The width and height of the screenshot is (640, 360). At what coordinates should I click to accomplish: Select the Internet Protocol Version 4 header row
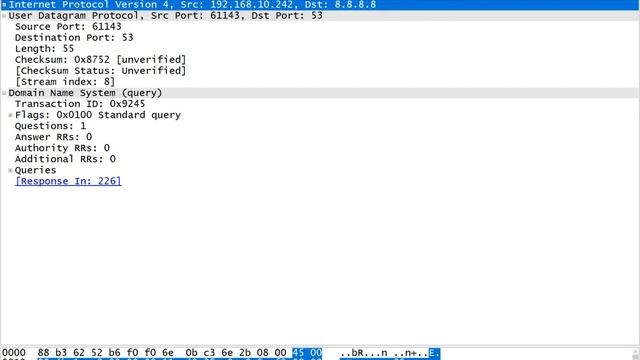point(320,5)
